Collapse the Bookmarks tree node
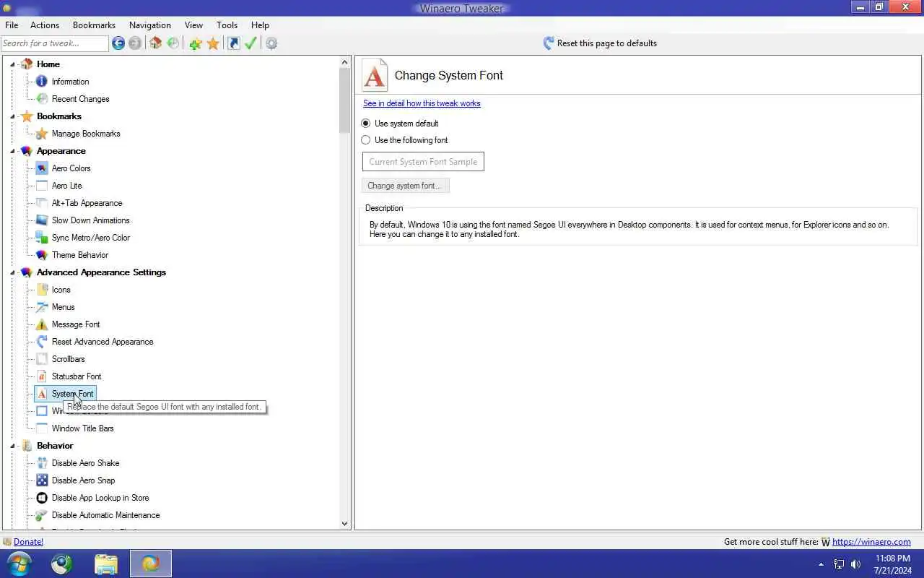 pyautogui.click(x=12, y=116)
